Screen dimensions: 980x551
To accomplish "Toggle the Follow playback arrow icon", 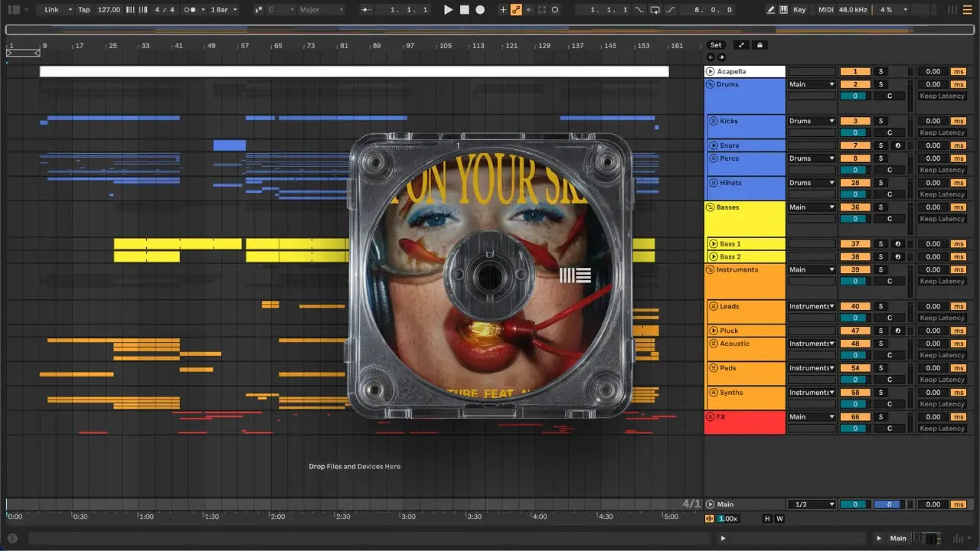I will (367, 10).
